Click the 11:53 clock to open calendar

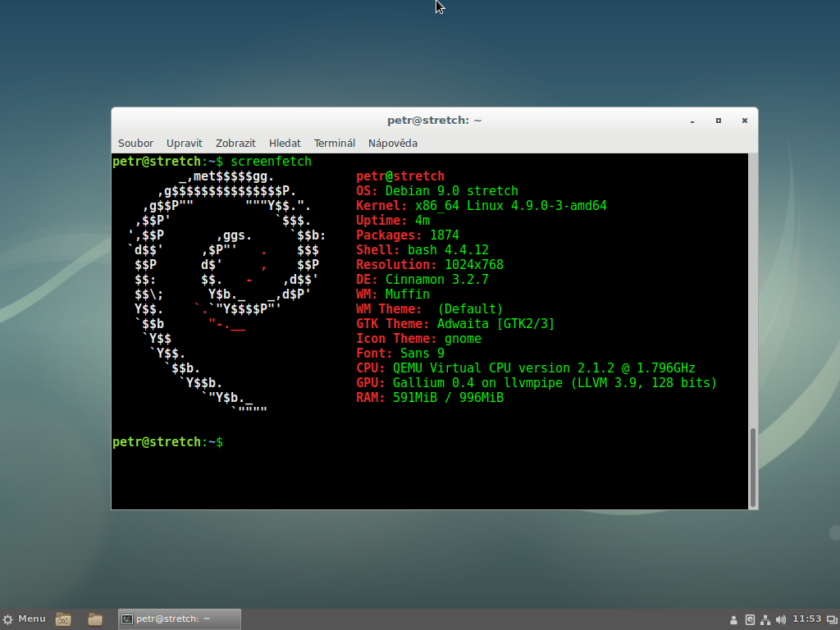[806, 619]
